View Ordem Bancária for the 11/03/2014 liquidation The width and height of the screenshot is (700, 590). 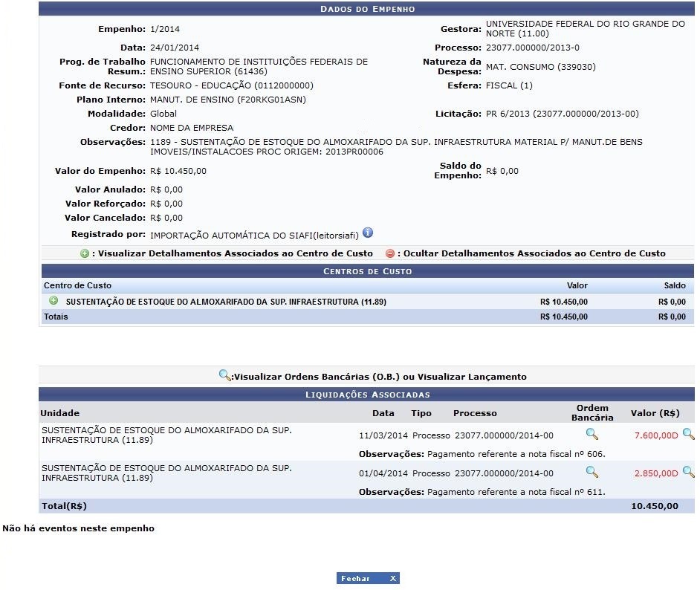592,434
